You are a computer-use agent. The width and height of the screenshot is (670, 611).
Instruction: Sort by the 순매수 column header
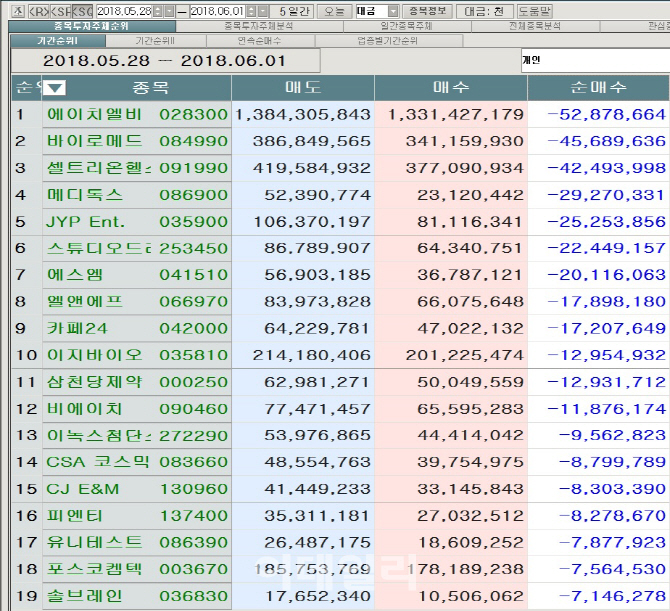[x=598, y=88]
